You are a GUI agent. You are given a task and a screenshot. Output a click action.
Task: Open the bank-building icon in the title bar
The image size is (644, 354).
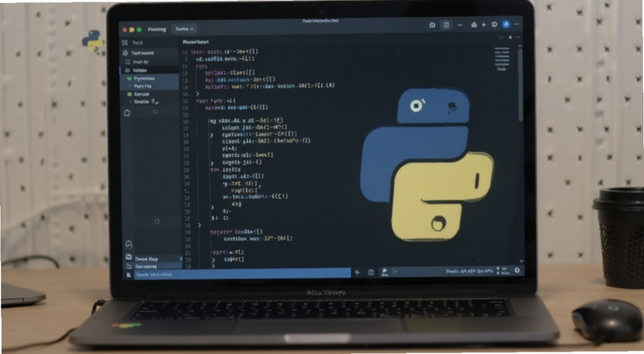(x=432, y=25)
